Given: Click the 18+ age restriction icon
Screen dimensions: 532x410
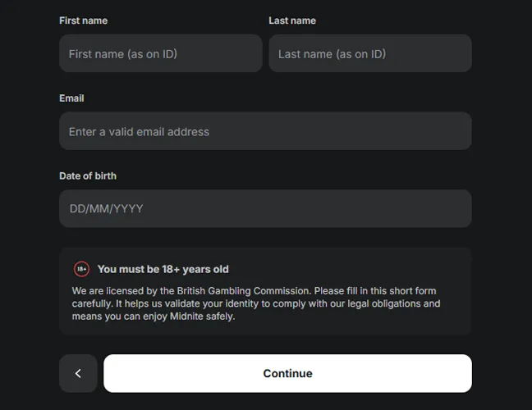Looking at the screenshot, I should [x=81, y=269].
